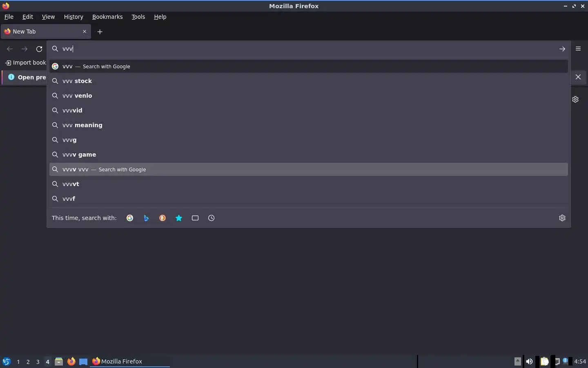Open a new tab with plus button
The height and width of the screenshot is (368, 588).
[x=100, y=31]
